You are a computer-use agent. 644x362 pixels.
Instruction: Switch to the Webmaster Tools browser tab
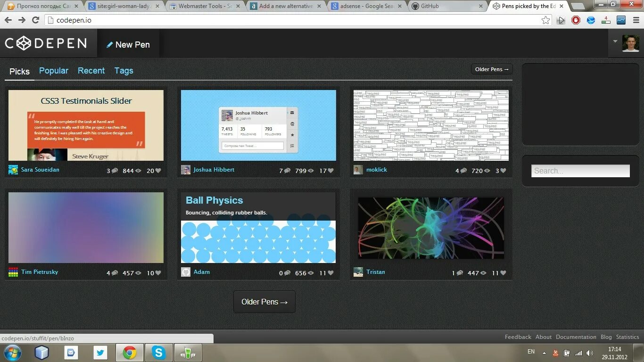coord(205,6)
